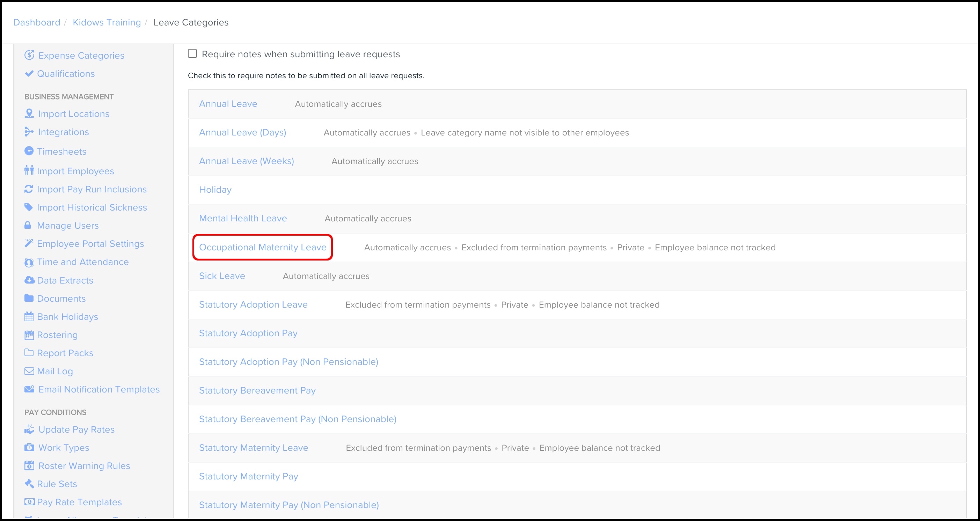This screenshot has height=521, width=980.
Task: Open Pay Rate Templates sidebar item
Action: tap(79, 502)
